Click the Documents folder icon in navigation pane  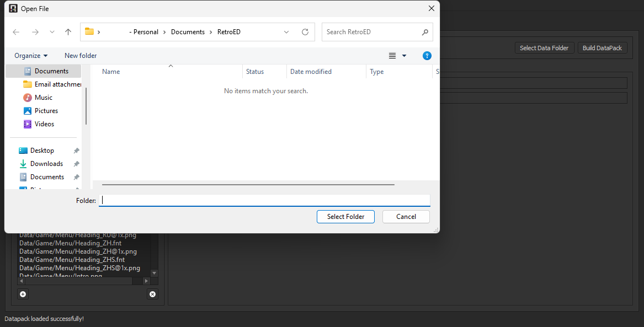point(28,71)
